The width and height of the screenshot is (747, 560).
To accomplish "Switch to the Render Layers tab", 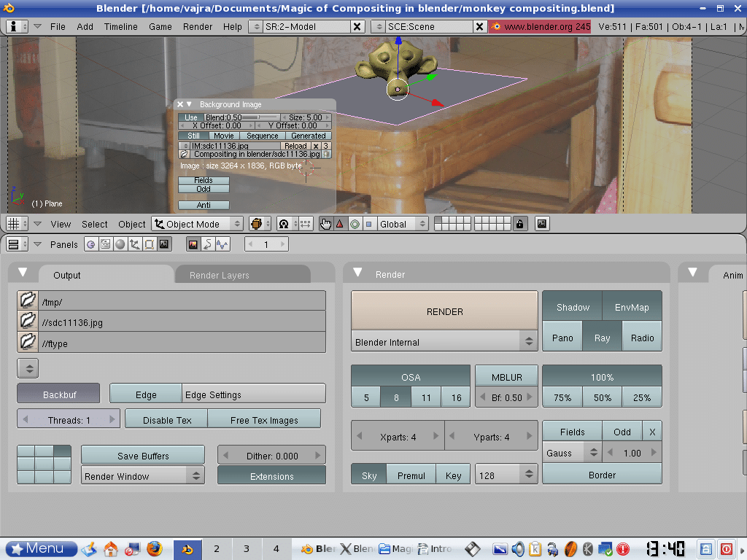I will click(x=219, y=275).
